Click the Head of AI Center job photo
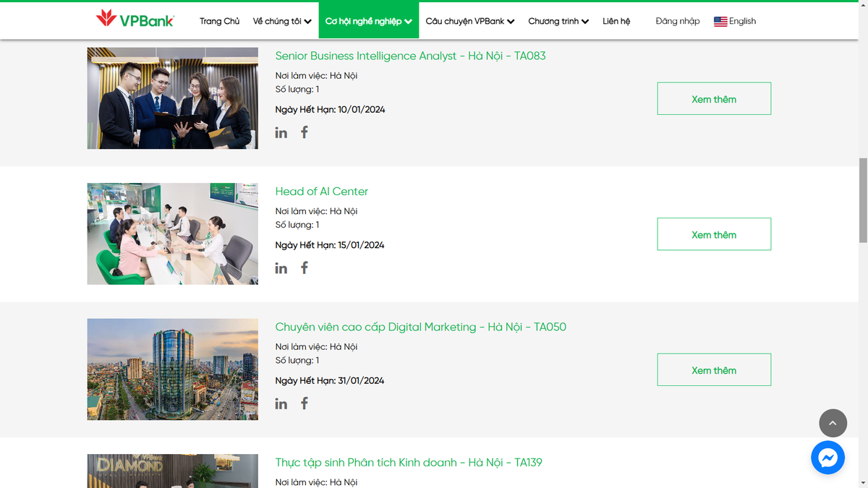The width and height of the screenshot is (868, 488). 173,234
